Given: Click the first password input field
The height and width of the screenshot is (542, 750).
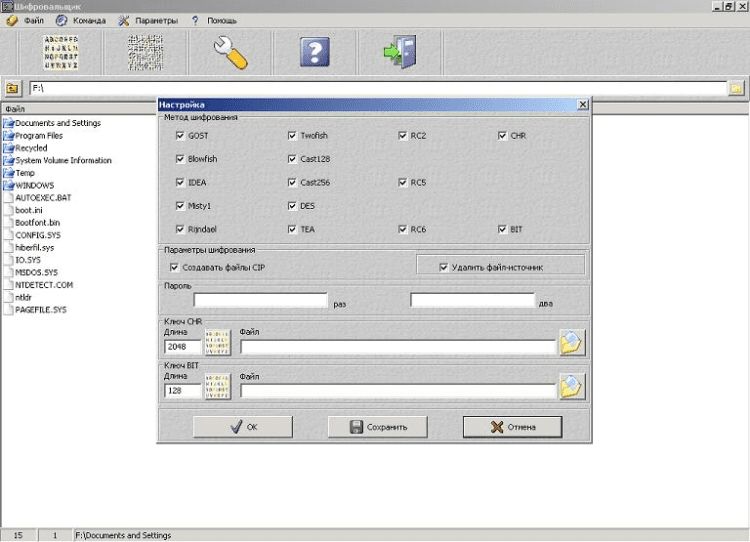Looking at the screenshot, I should pyautogui.click(x=260, y=300).
